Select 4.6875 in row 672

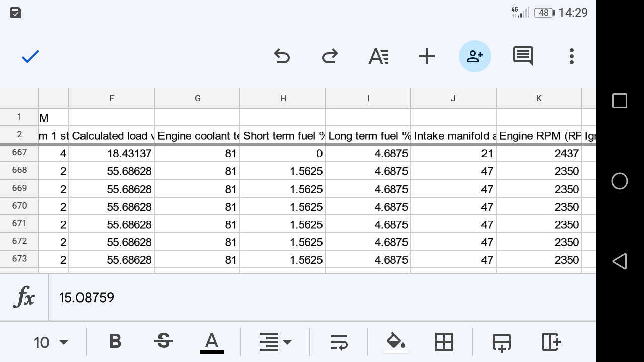(x=368, y=242)
